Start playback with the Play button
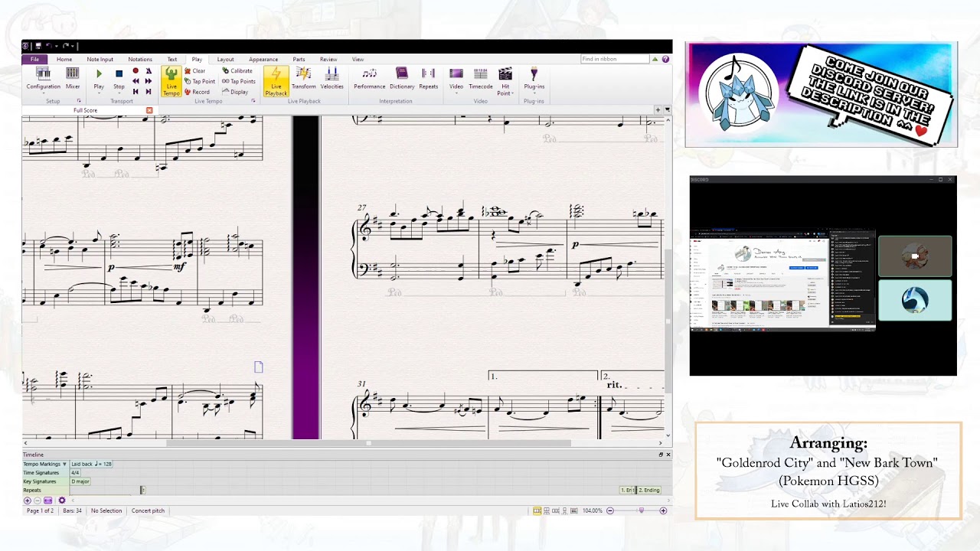Screen dimensions: 980x551 (99, 78)
